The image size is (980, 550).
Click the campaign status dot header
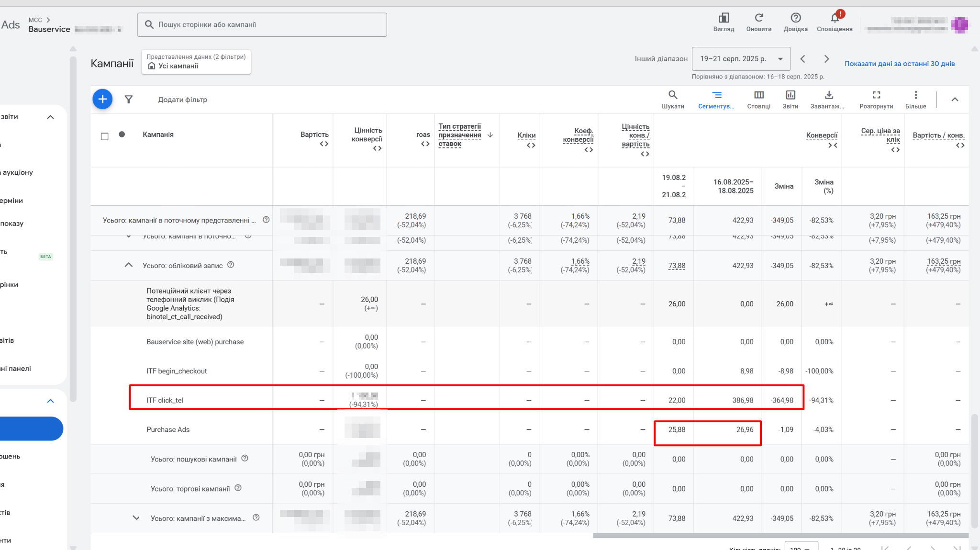(x=122, y=135)
